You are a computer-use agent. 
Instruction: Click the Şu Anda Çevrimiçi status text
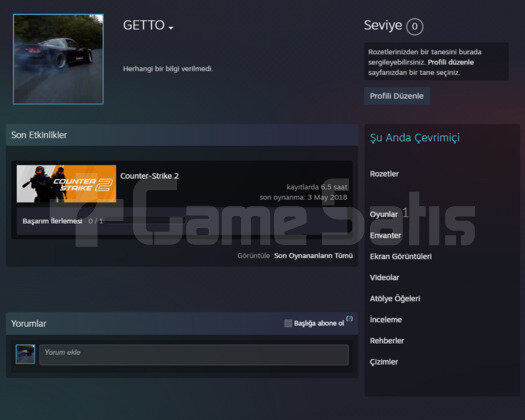point(415,138)
